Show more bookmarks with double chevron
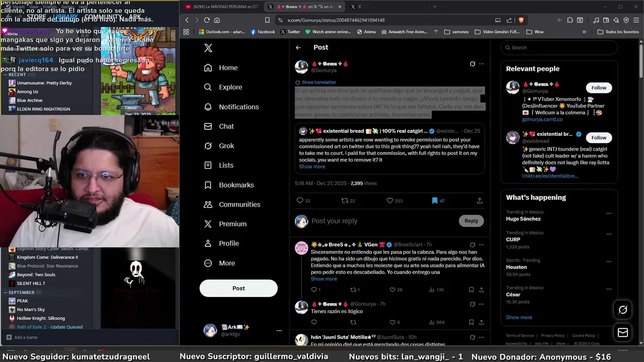 tap(584, 32)
